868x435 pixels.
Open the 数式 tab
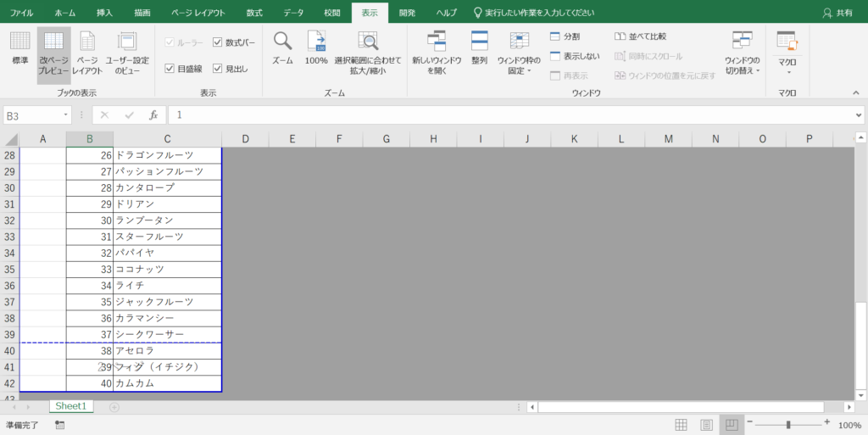click(254, 12)
